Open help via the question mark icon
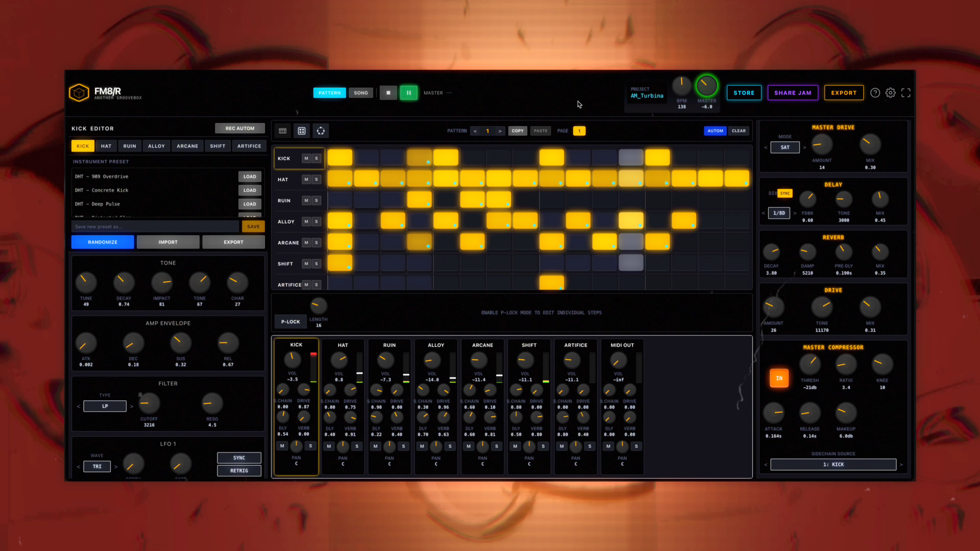Viewport: 980px width, 551px height. [875, 93]
